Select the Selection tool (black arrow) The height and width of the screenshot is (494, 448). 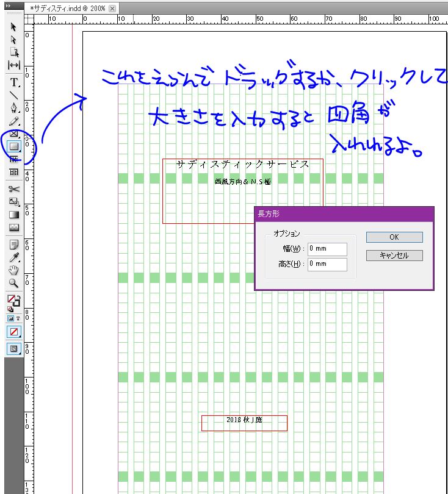coord(13,27)
